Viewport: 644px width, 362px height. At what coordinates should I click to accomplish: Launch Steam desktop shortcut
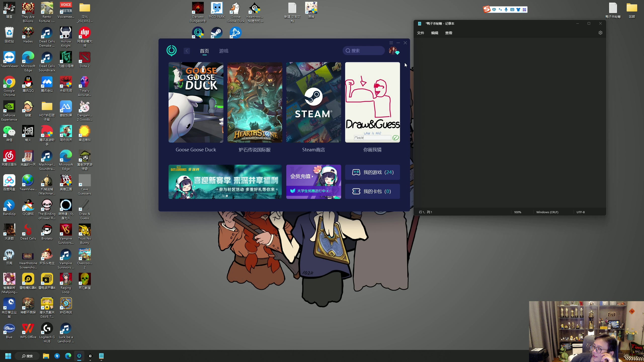217,33
